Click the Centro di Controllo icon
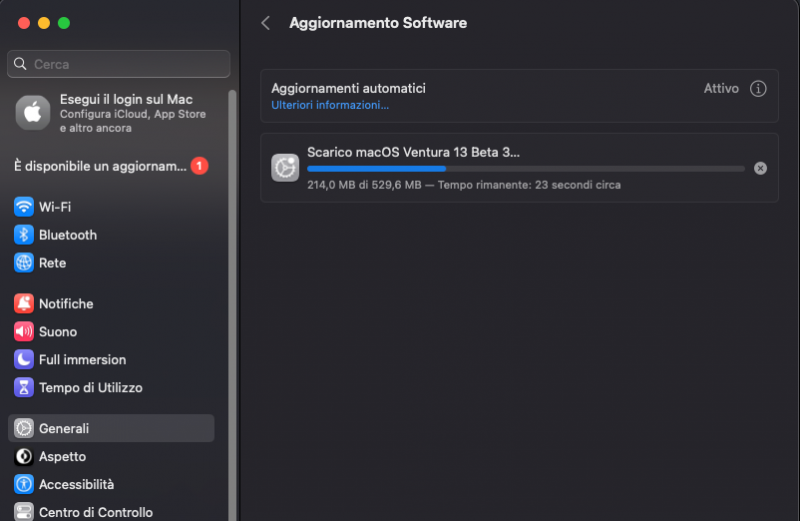Image resolution: width=800 pixels, height=521 pixels. point(24,512)
